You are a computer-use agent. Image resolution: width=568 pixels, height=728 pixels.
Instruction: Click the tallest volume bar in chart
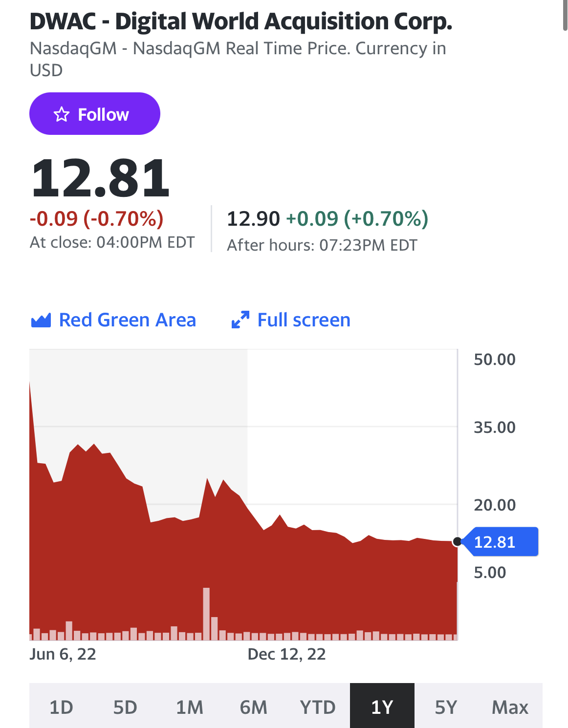coord(206,614)
